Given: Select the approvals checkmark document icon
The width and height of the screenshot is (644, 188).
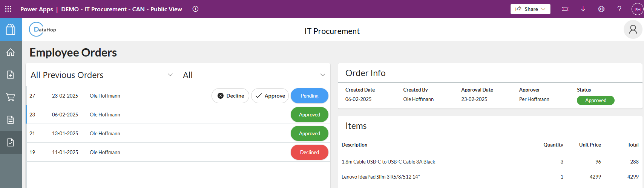Looking at the screenshot, I should (x=11, y=142).
